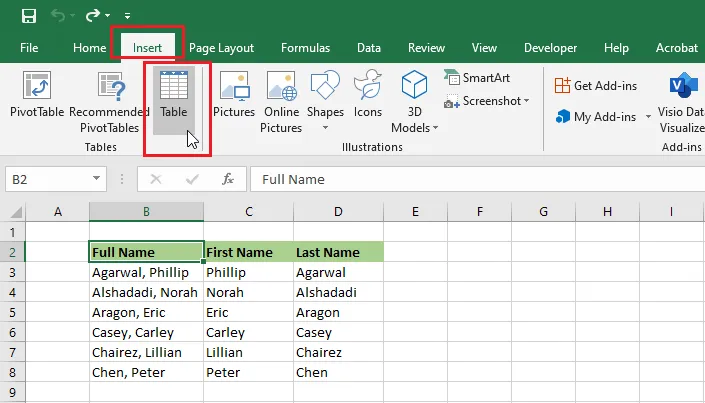Screen dimensions: 705x403
Task: Open the Redo history dropdown arrow
Action: (x=108, y=16)
